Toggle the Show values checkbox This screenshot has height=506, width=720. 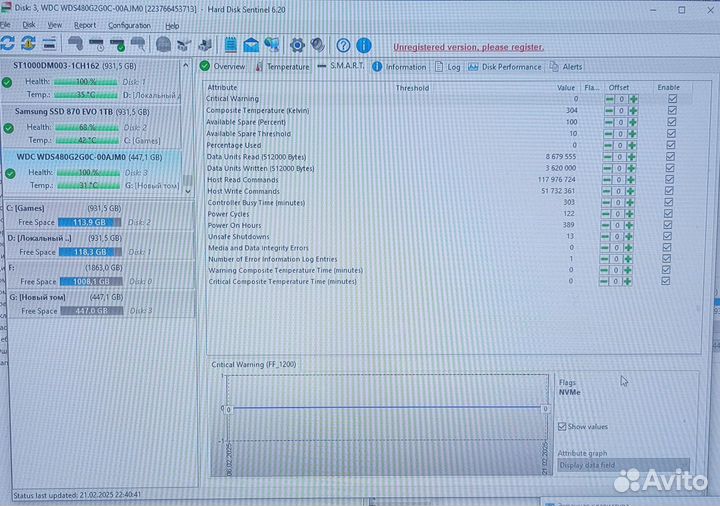(x=562, y=427)
